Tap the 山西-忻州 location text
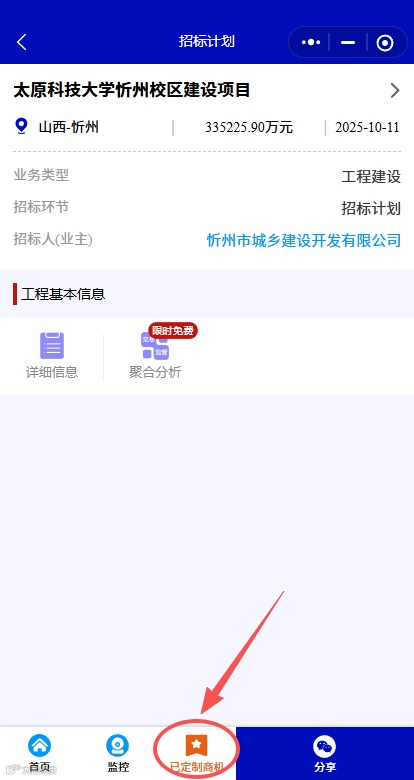The image size is (414, 780). click(x=69, y=127)
